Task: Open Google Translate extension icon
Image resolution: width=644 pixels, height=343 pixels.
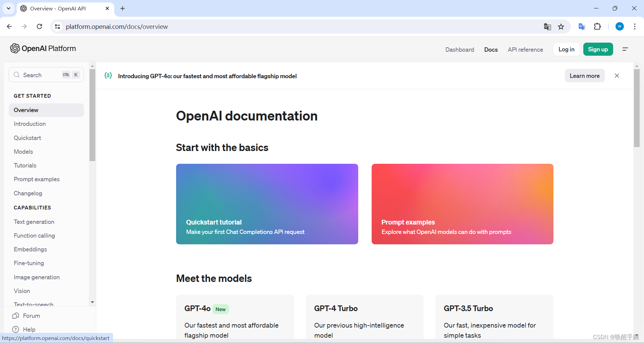Action: (582, 27)
